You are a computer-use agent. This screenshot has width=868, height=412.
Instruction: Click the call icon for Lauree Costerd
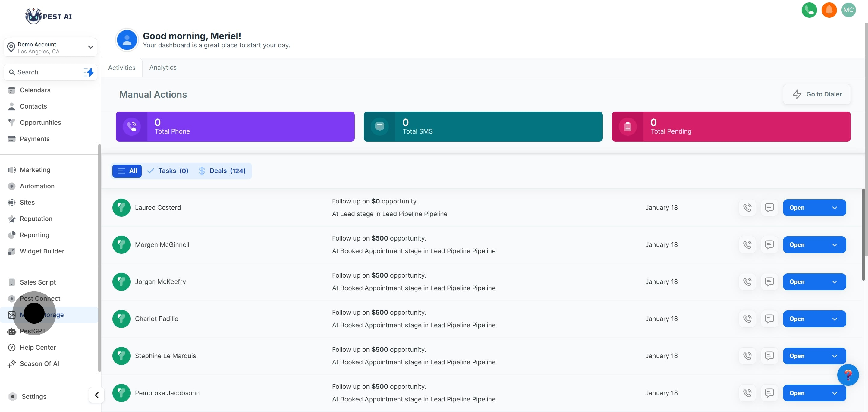click(747, 208)
